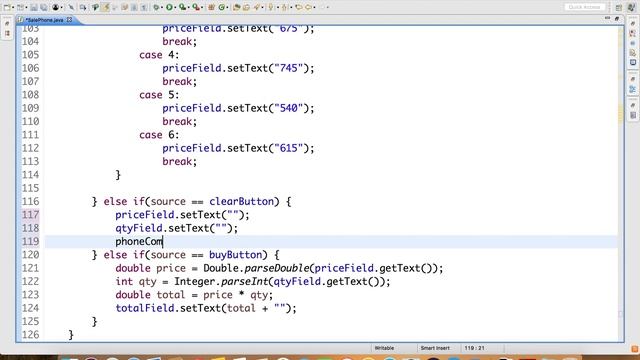Click "double total" declaration on line 123
The image size is (640, 360).
tap(151, 295)
